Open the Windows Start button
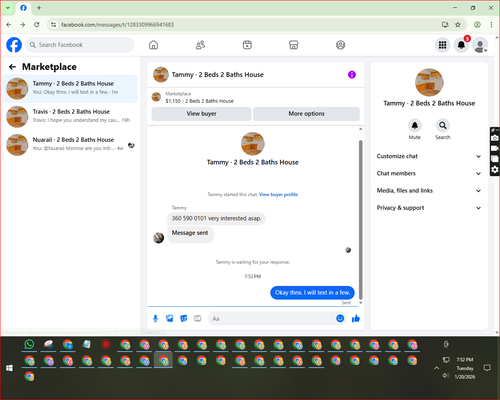Screen dimensions: 500x400 (x=9, y=368)
